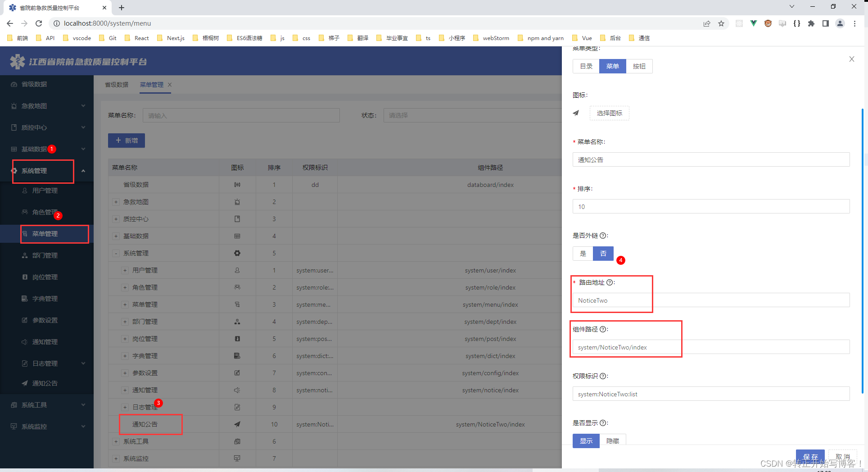Screen dimensions: 868x472
Task: Open 通知公告 in the sidebar
Action: tap(45, 383)
